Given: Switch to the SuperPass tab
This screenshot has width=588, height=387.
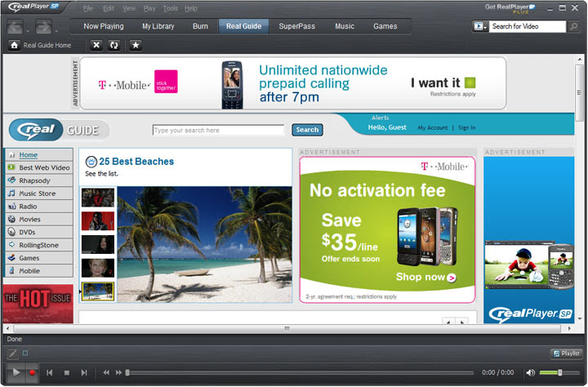Looking at the screenshot, I should tap(296, 26).
